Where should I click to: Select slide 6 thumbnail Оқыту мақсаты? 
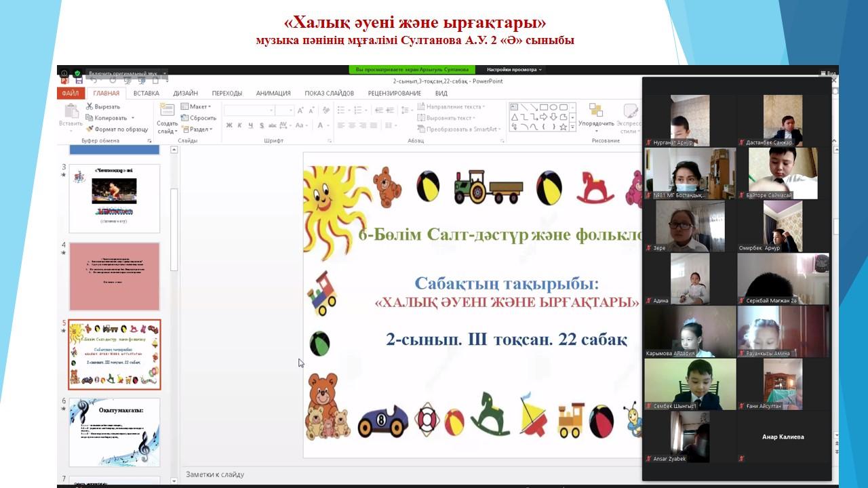[x=115, y=432]
